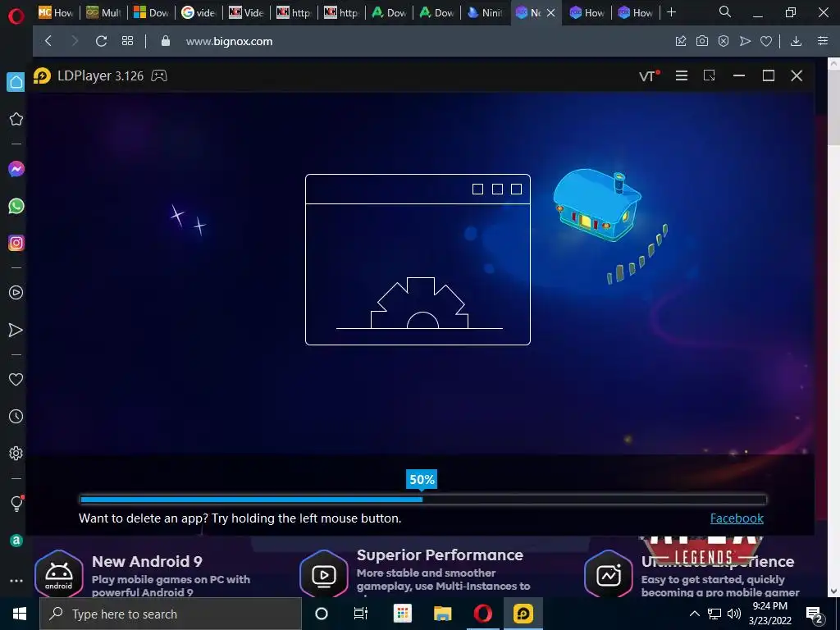This screenshot has height=630, width=840.
Task: Click the LDPlayer gamepad icon
Action: [x=159, y=75]
